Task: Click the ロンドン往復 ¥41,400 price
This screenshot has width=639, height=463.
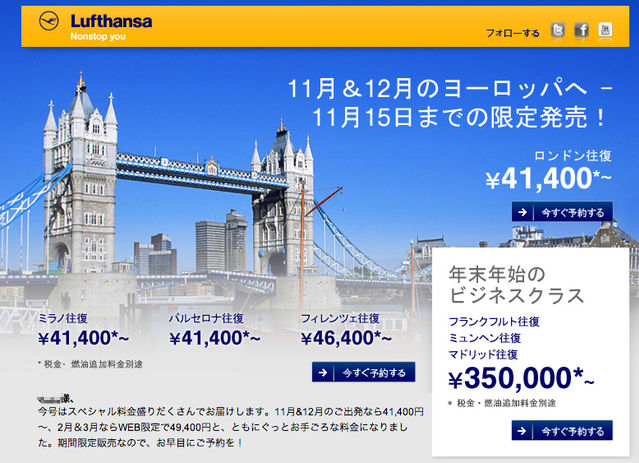Action: point(549,179)
